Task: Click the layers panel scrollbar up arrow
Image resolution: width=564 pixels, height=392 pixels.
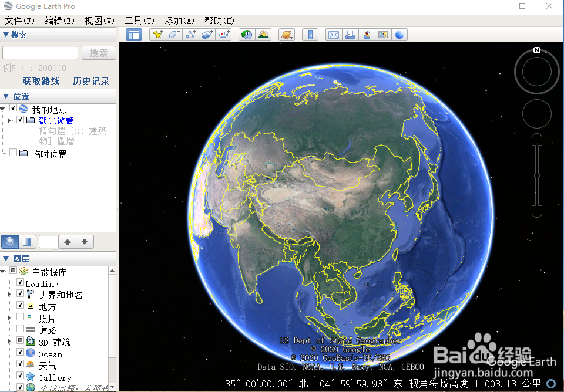Action: coord(112,271)
